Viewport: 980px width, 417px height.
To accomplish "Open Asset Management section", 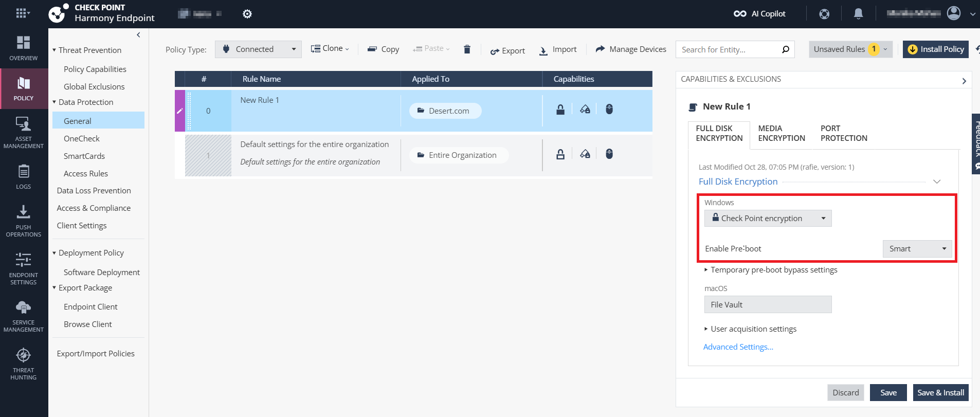I will pos(24,133).
